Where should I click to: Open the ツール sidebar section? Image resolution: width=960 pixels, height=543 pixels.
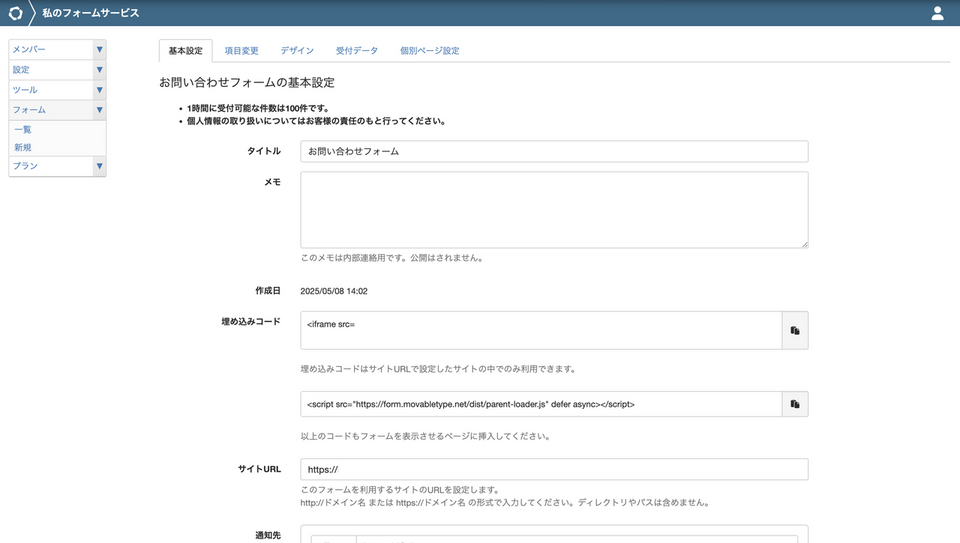pos(51,90)
